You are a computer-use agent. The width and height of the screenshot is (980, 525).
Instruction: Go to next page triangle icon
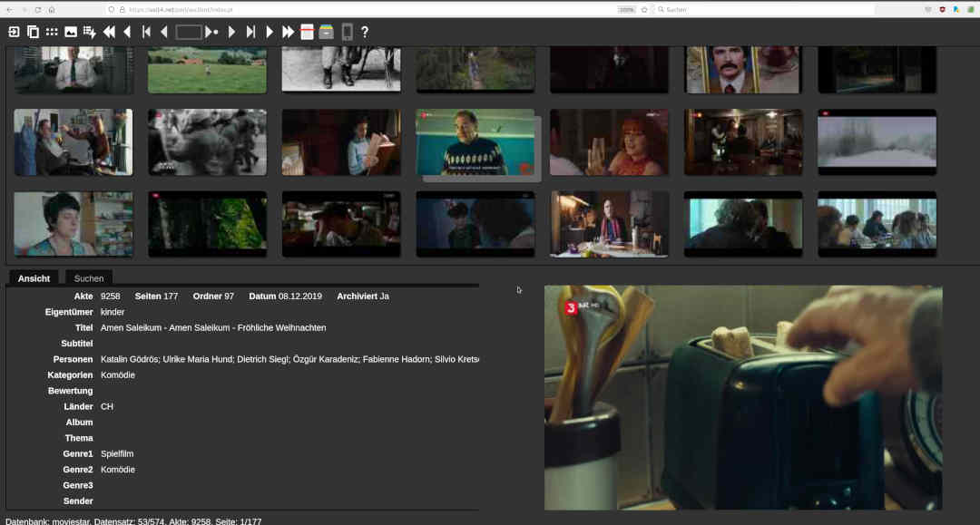(x=232, y=32)
